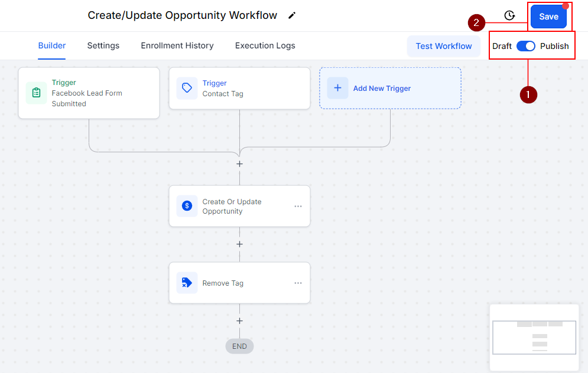Click the Save button

(x=548, y=17)
